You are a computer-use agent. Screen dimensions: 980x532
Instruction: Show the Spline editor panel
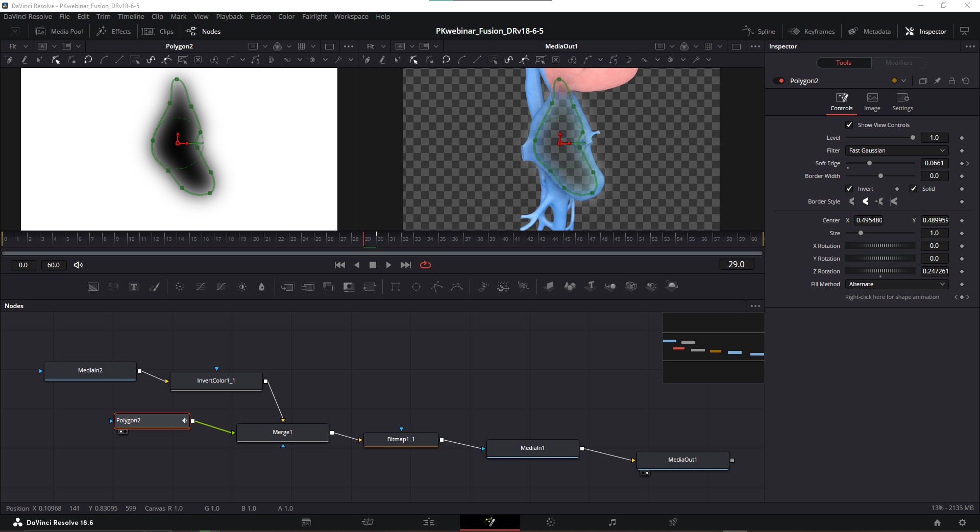(758, 31)
